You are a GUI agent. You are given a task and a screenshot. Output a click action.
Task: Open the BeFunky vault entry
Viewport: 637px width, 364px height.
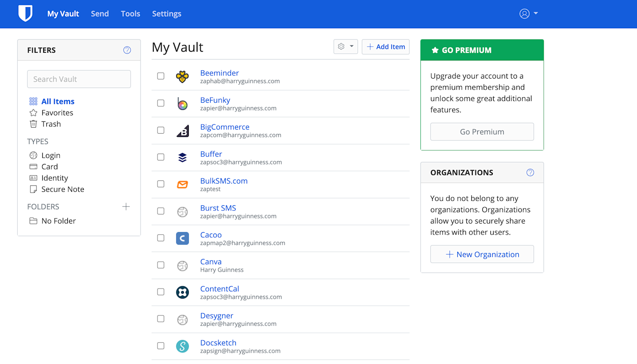[215, 100]
